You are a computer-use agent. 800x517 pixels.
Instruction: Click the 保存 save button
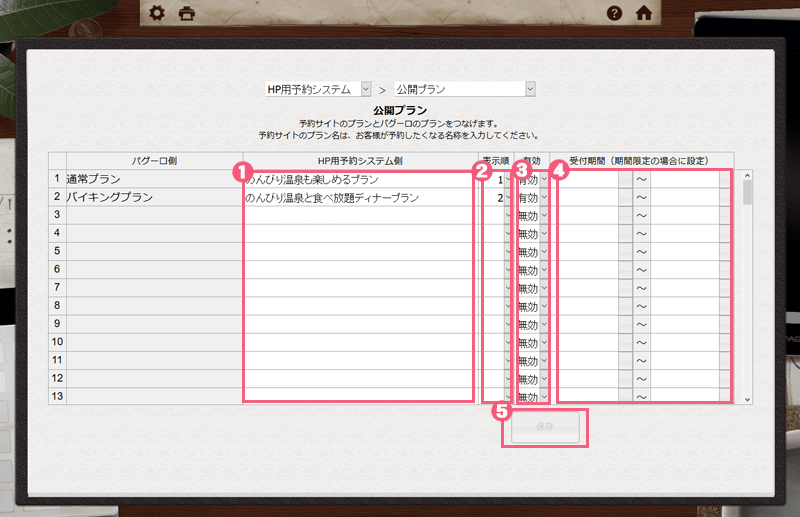545,427
